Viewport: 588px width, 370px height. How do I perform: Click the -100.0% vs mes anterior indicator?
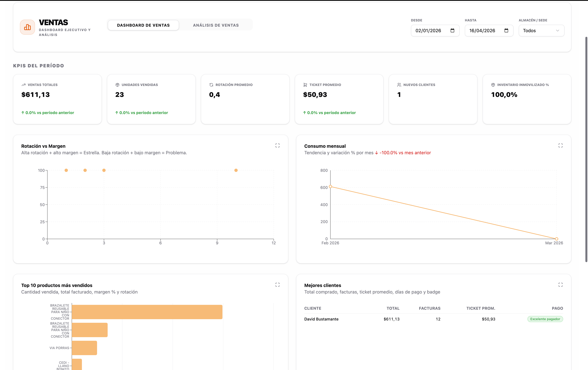[x=403, y=153]
